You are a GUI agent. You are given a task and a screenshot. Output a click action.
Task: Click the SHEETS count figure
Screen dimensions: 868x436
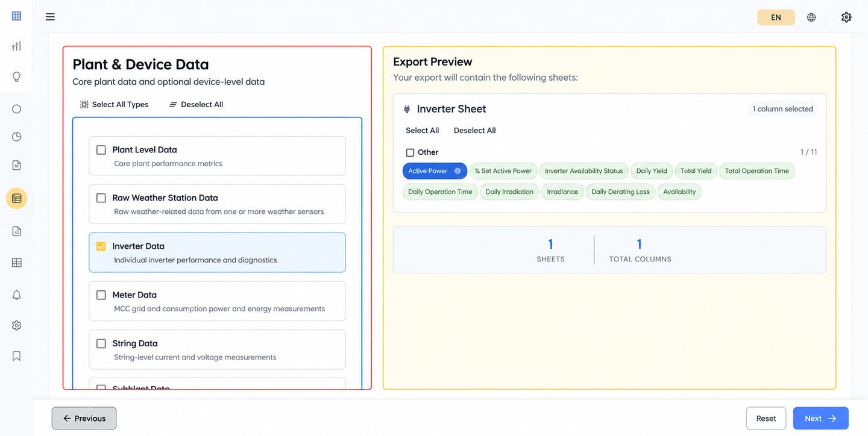(550, 244)
